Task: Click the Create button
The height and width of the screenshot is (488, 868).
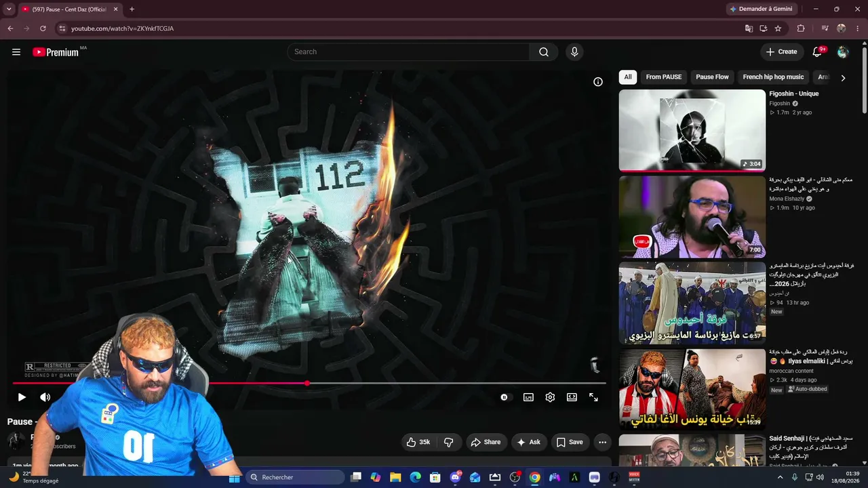Action: 781,52
